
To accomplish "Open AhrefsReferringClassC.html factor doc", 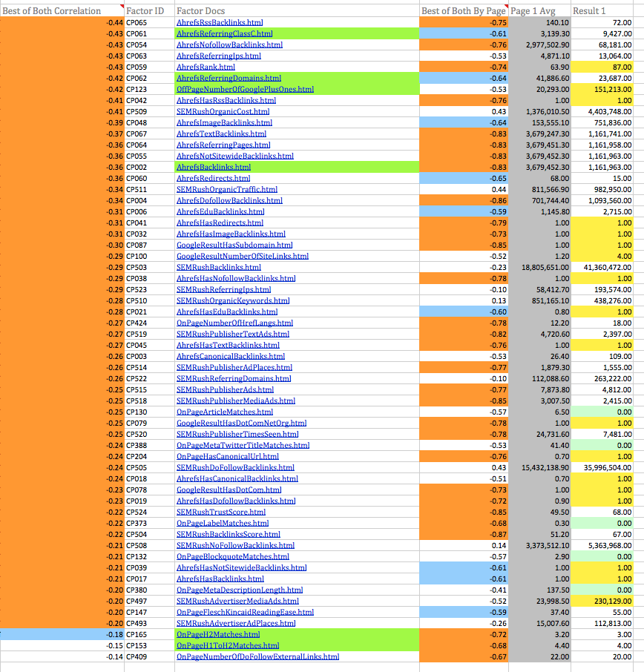I will [x=224, y=34].
